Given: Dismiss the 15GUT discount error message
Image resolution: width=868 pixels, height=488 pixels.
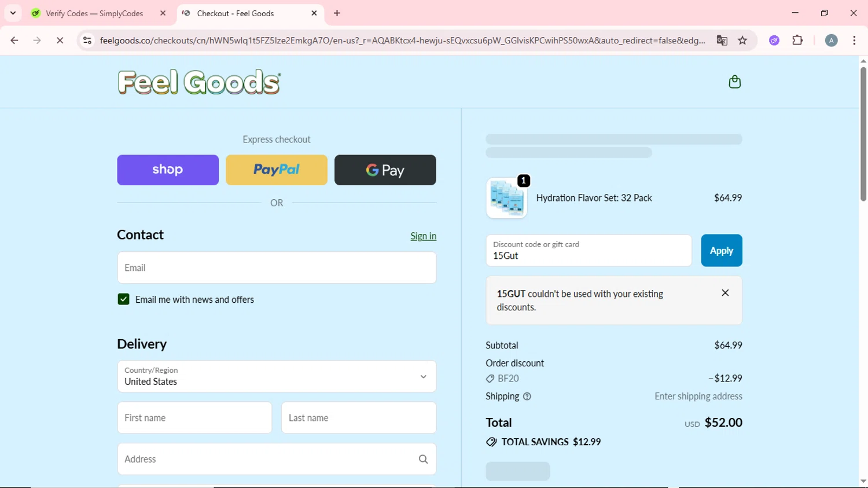Looking at the screenshot, I should pyautogui.click(x=725, y=293).
